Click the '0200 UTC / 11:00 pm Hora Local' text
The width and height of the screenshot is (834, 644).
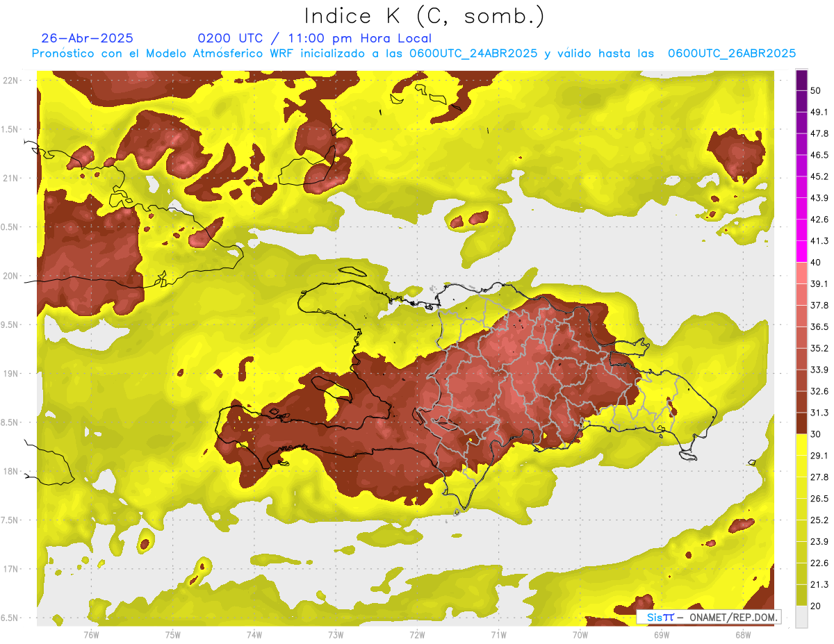314,38
